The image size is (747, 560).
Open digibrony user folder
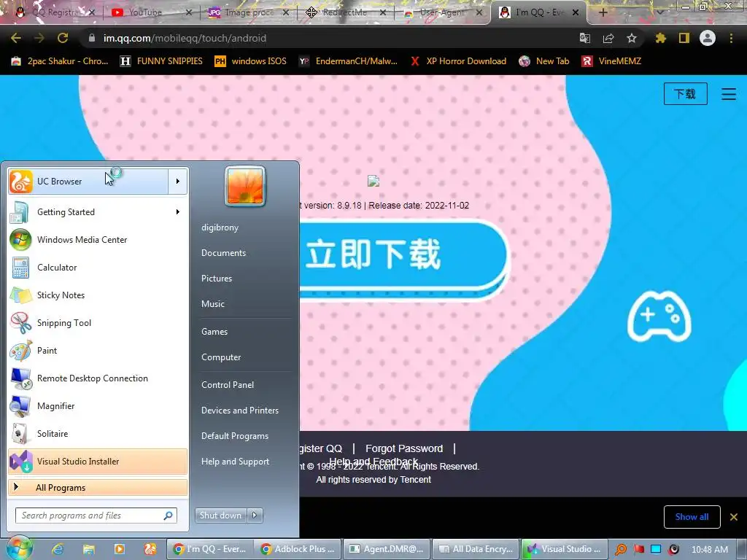(x=220, y=227)
